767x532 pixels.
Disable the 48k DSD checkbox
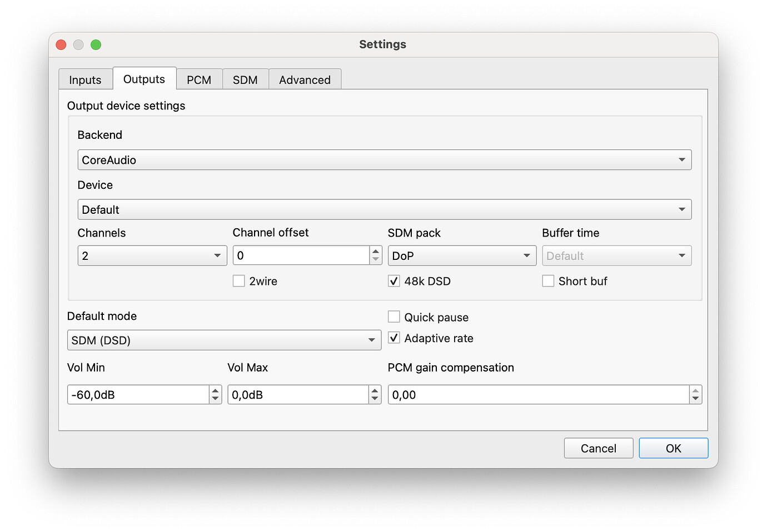click(394, 281)
